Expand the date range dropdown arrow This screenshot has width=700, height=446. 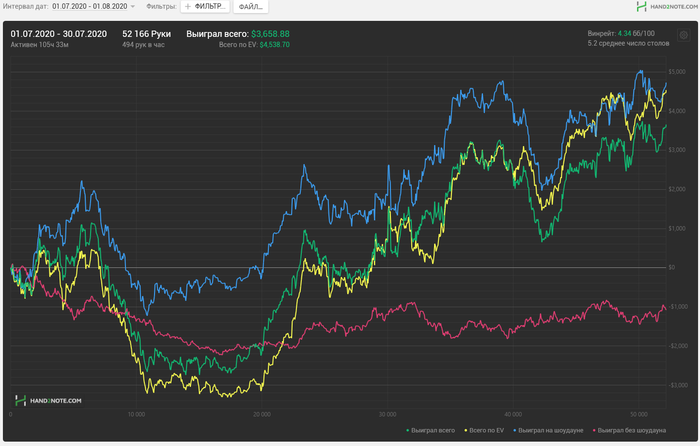coord(133,7)
